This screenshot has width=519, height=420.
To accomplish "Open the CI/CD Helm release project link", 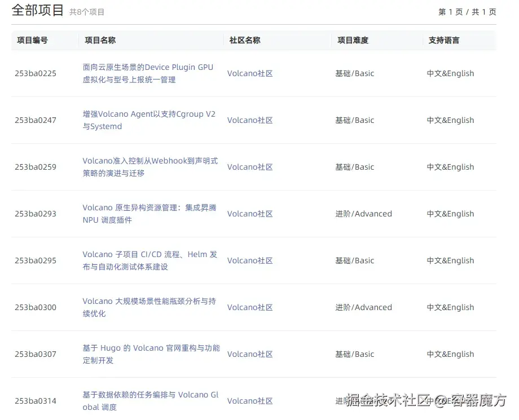I will click(x=150, y=260).
